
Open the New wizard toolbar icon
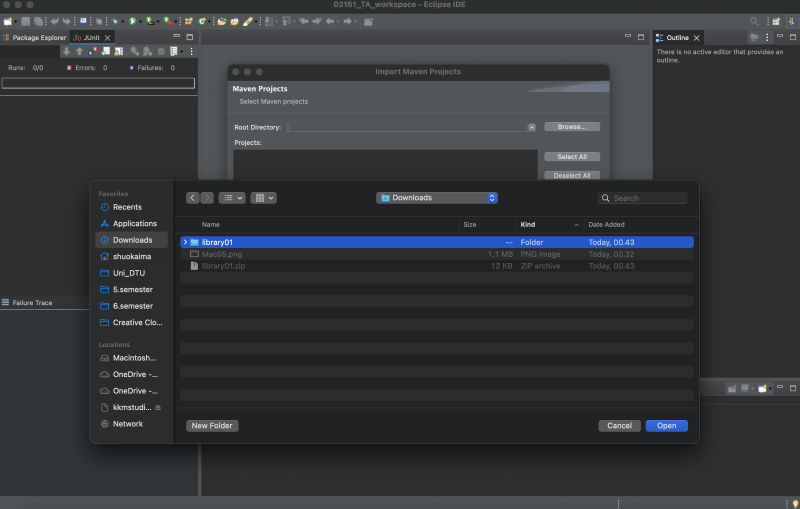coord(7,21)
